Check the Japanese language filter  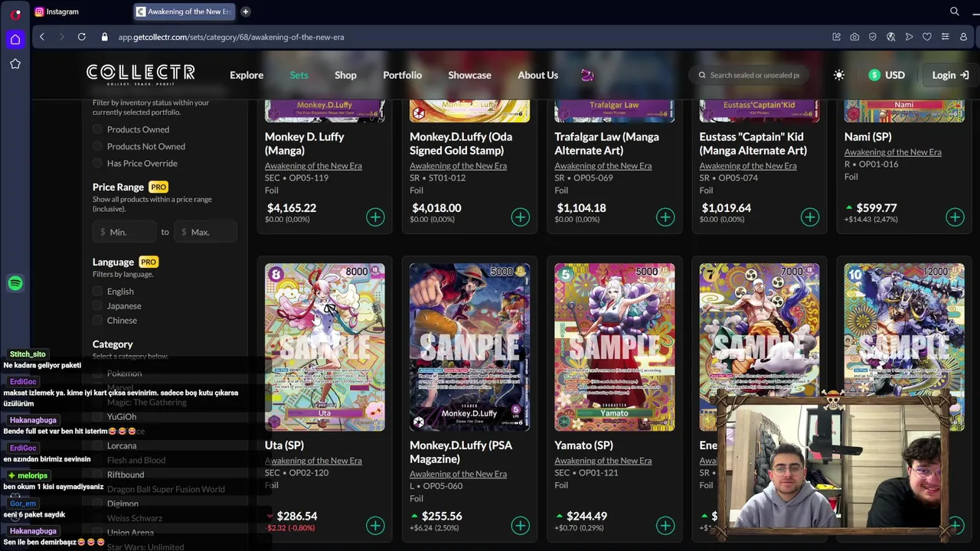(x=97, y=305)
